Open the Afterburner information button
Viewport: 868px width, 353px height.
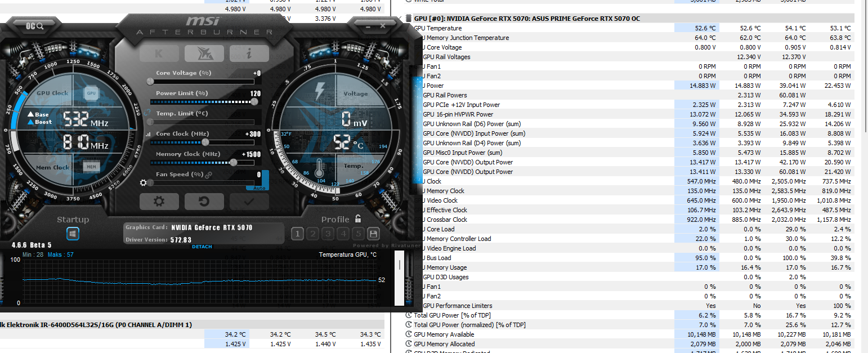(249, 53)
